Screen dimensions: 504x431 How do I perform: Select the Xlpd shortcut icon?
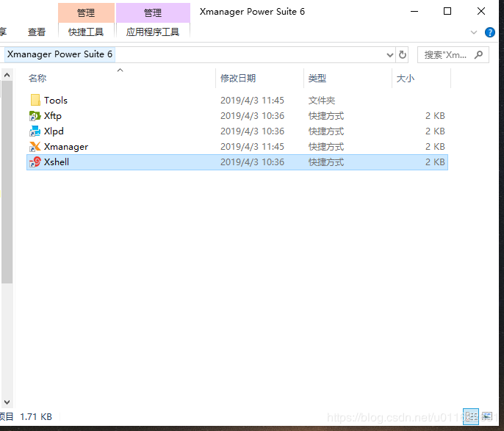pos(35,131)
